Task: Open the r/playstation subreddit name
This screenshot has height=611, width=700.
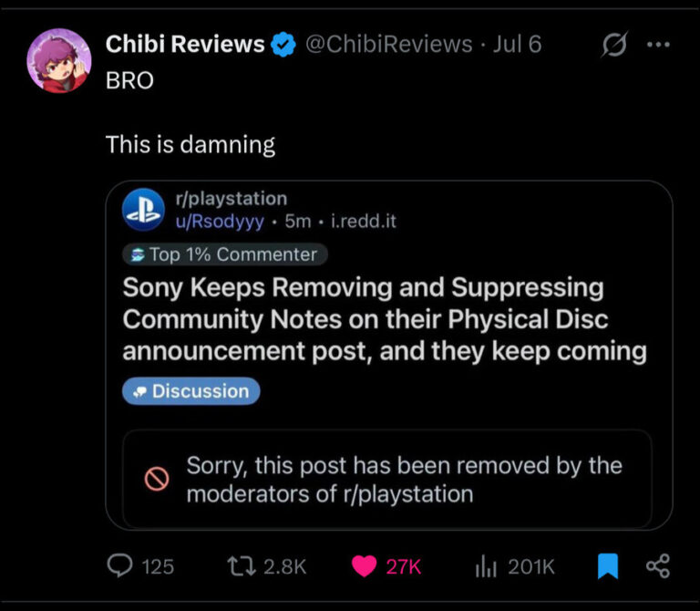Action: point(232,199)
